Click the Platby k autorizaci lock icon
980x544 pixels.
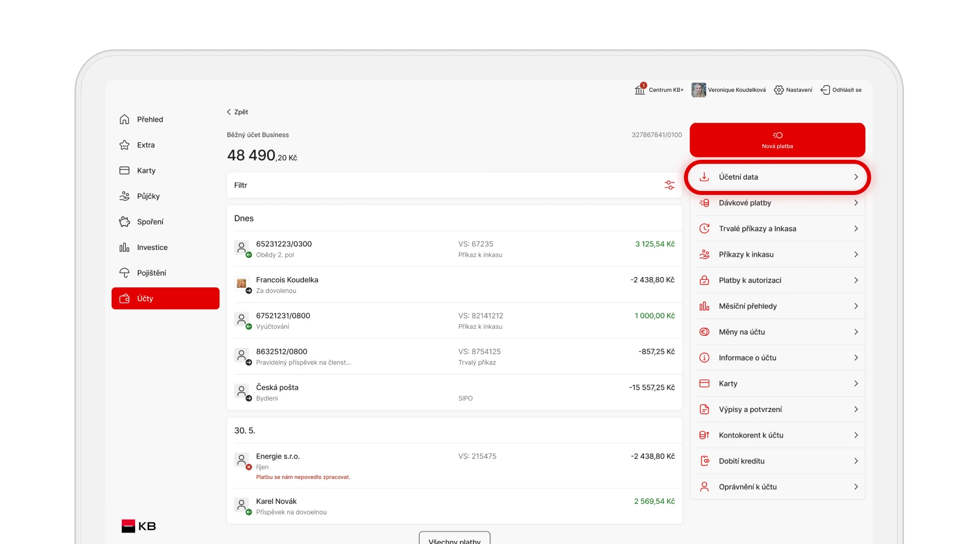(704, 280)
